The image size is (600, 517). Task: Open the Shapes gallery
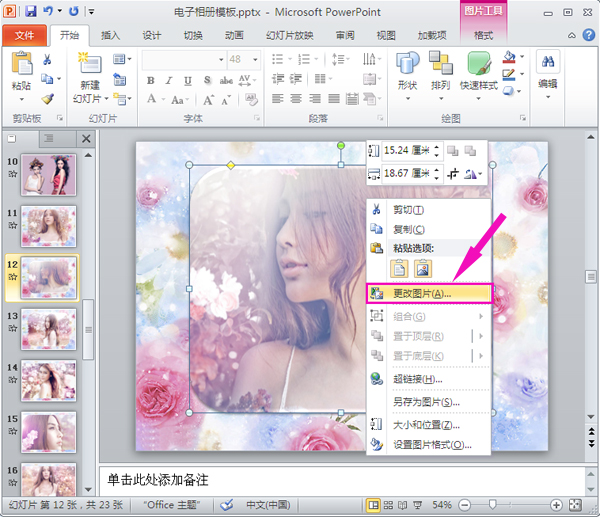coord(407,76)
